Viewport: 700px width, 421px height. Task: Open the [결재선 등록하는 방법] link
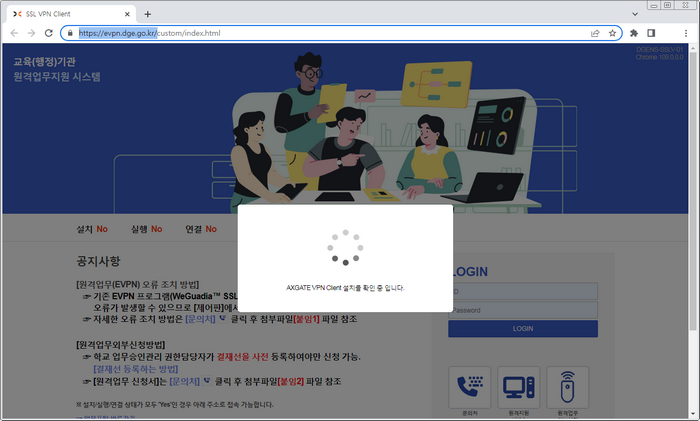(x=136, y=369)
